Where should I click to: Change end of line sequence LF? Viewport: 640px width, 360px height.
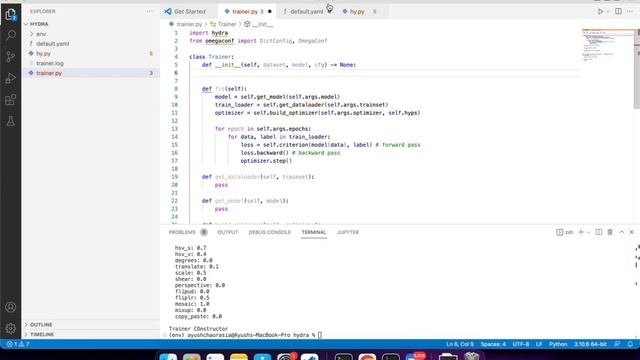coord(539,344)
